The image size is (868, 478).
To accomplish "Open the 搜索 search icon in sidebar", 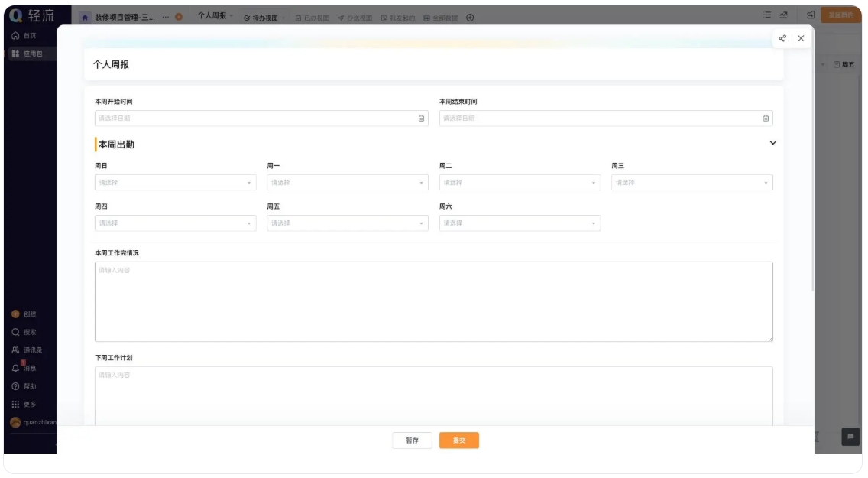I will pyautogui.click(x=15, y=332).
